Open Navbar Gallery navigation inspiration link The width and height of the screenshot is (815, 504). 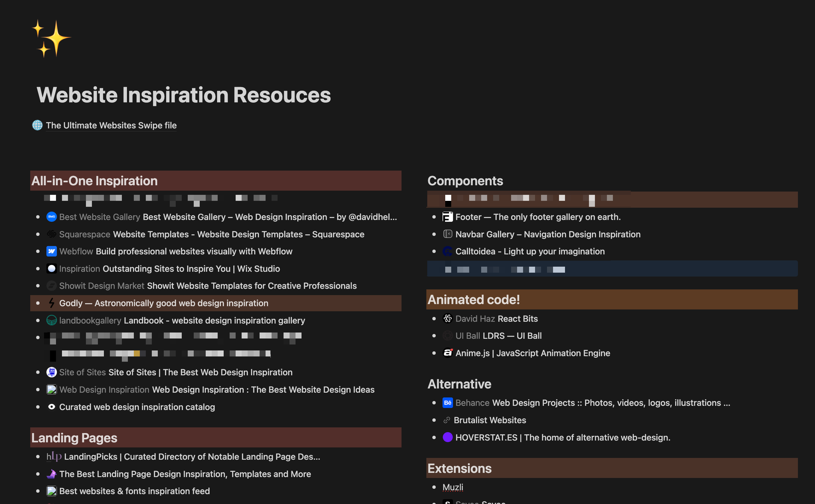(548, 234)
